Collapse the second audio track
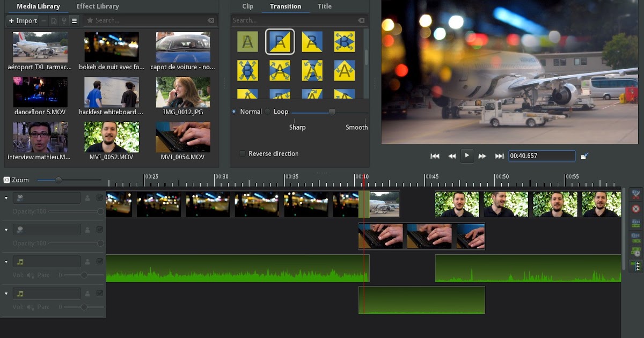 [x=6, y=293]
